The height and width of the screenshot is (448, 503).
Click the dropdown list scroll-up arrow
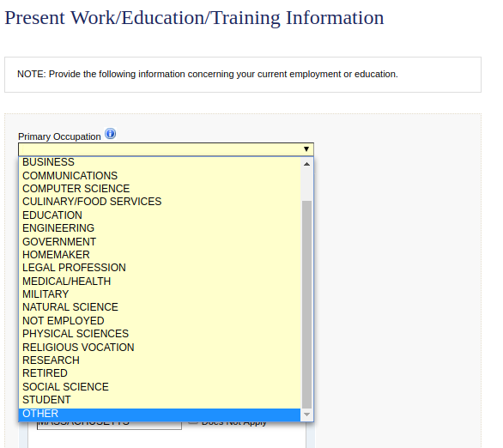click(x=306, y=164)
